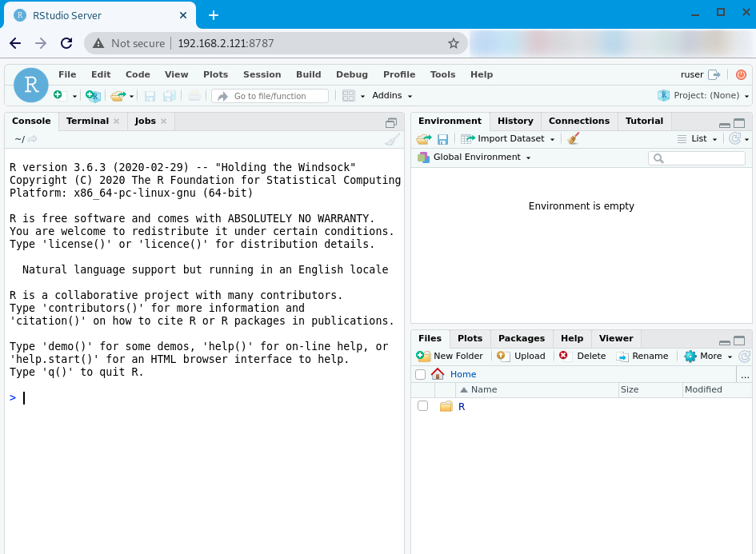Select all files via header checkbox
This screenshot has height=554, width=756.
pyautogui.click(x=420, y=373)
